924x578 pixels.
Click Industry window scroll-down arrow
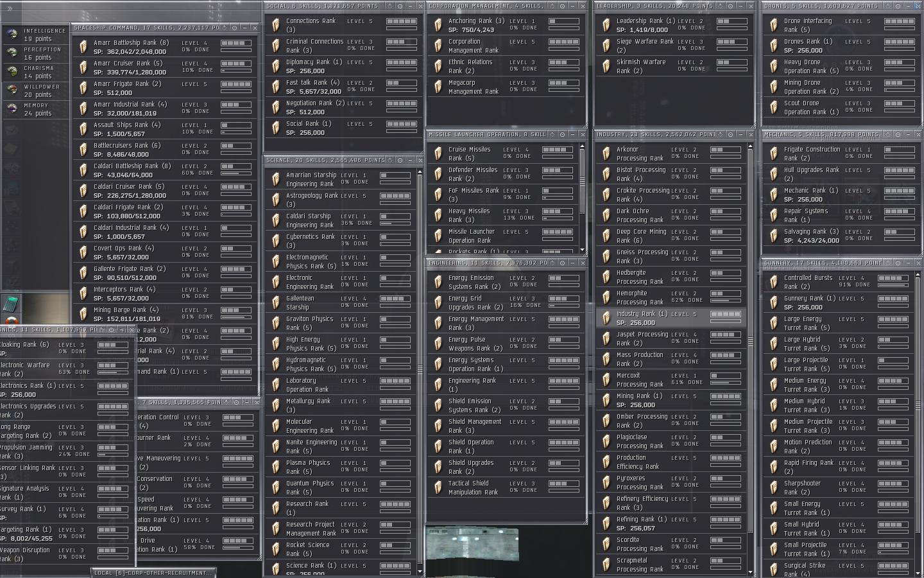pyautogui.click(x=750, y=572)
